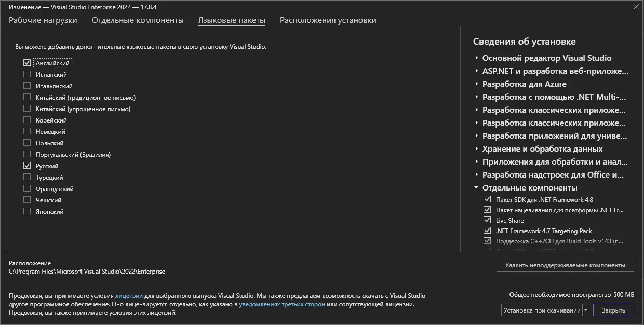Uncheck .NET Framework 4.7 Targeting Pack
The height and width of the screenshot is (325, 644).
487,231
